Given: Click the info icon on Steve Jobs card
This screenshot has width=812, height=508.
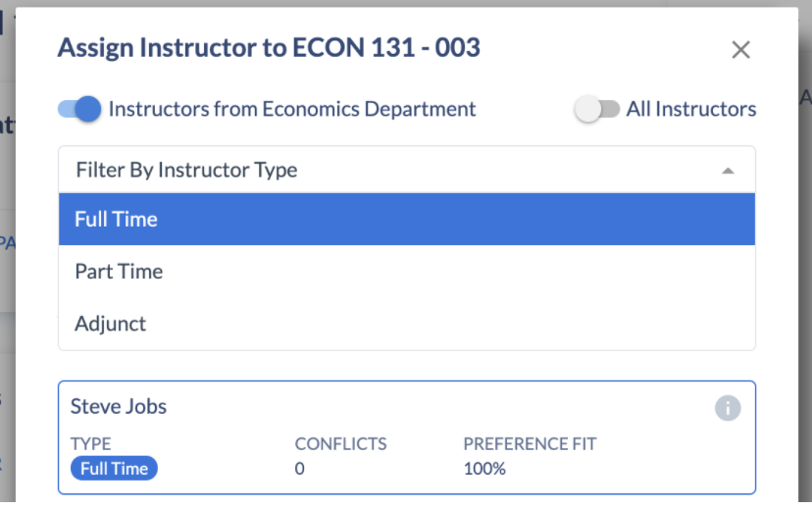Looking at the screenshot, I should (727, 408).
